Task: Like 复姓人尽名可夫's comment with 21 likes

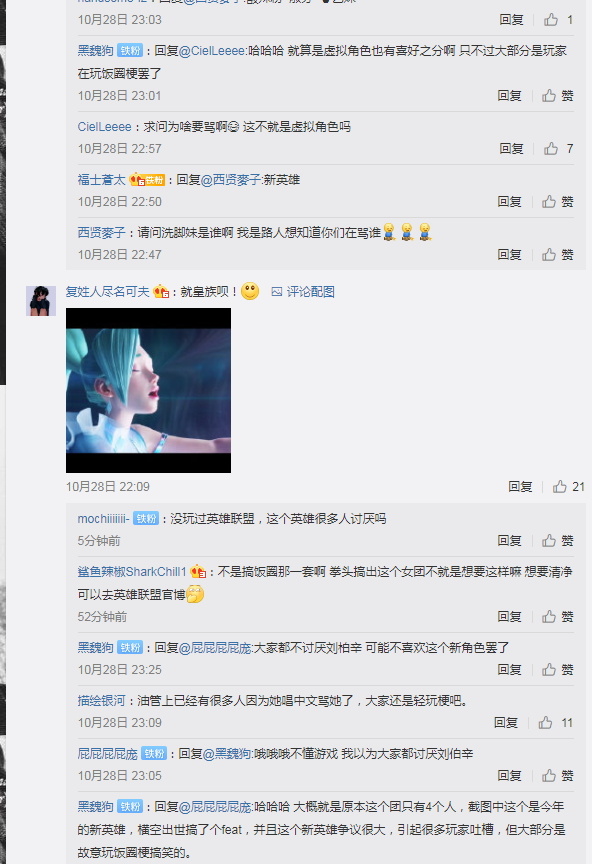Action: pos(569,487)
